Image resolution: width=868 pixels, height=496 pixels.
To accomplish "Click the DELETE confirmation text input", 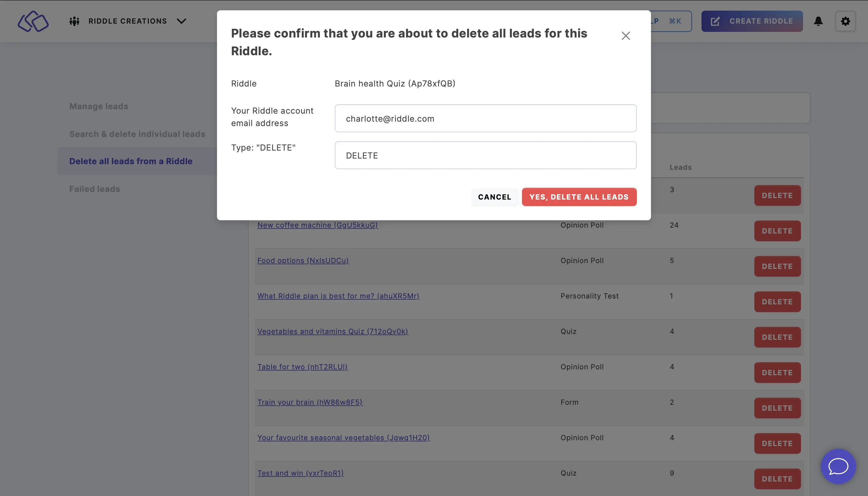I will [x=485, y=155].
